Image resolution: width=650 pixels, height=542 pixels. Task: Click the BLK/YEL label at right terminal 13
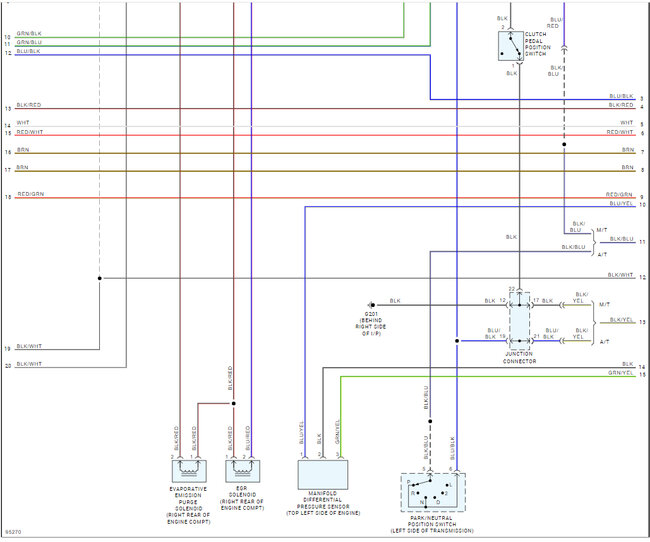pyautogui.click(x=622, y=320)
